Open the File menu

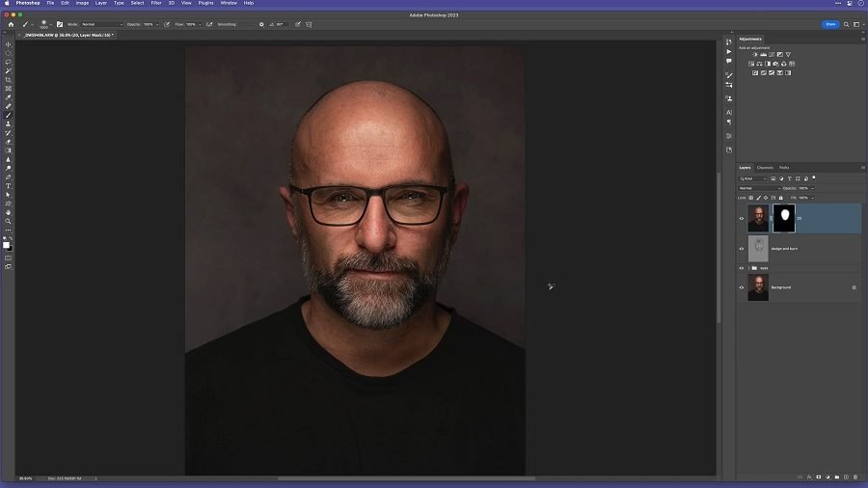[x=50, y=3]
